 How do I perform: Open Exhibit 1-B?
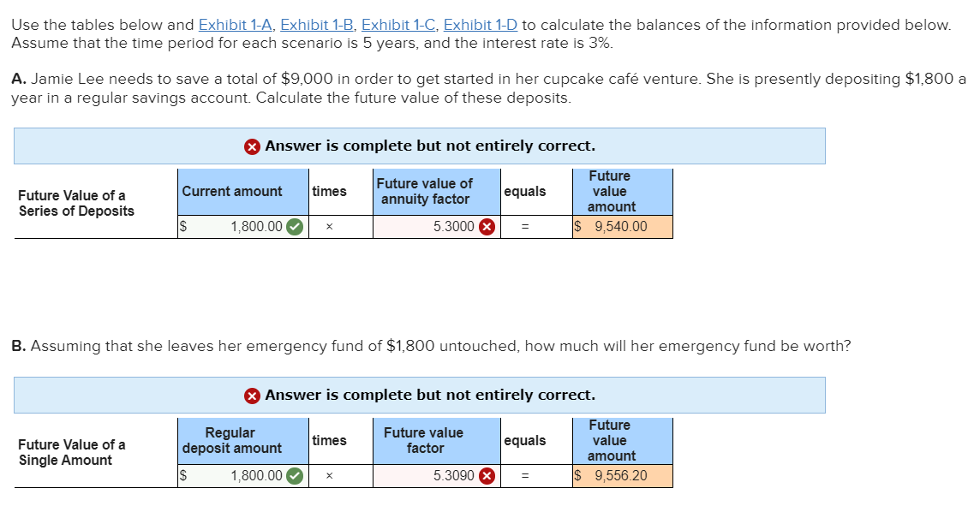(319, 25)
